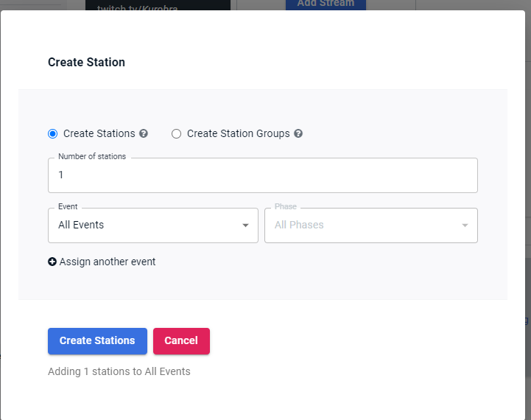The image size is (531, 420).
Task: Click the blue Create Stations button
Action: (x=97, y=340)
